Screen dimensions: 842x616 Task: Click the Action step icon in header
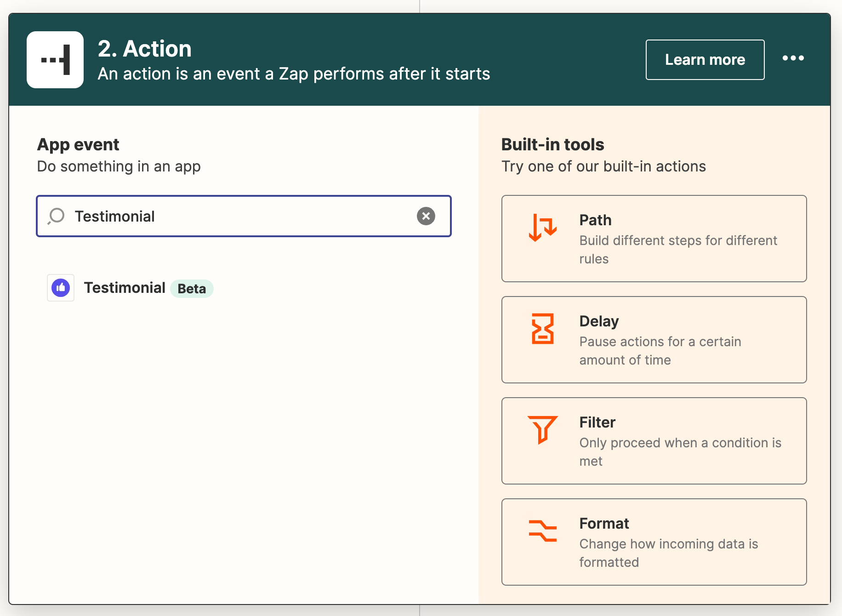[x=55, y=60]
